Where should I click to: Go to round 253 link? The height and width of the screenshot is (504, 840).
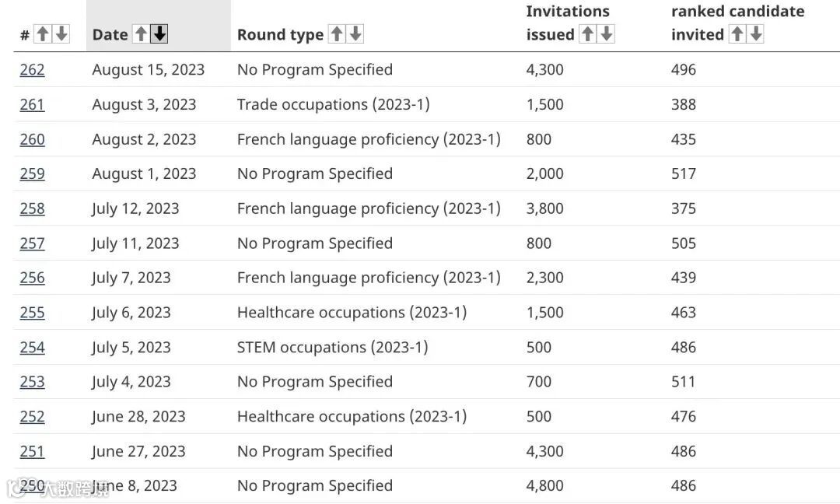(x=32, y=382)
